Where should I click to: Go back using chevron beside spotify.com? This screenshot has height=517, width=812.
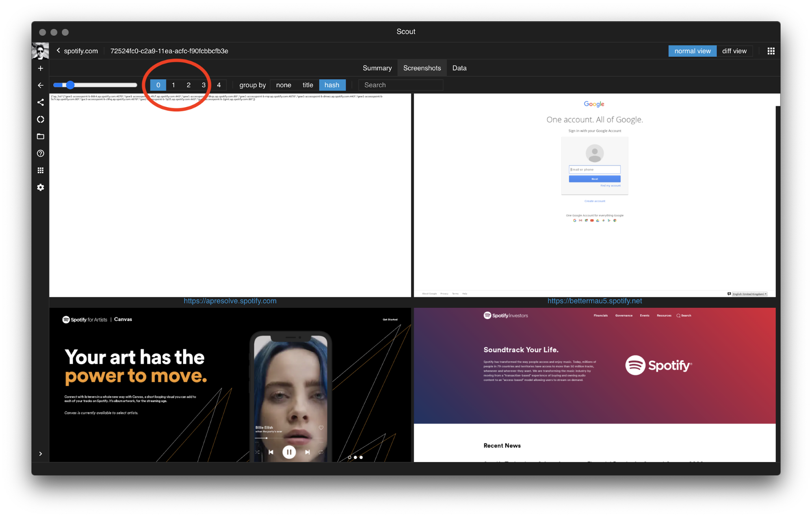coord(58,51)
